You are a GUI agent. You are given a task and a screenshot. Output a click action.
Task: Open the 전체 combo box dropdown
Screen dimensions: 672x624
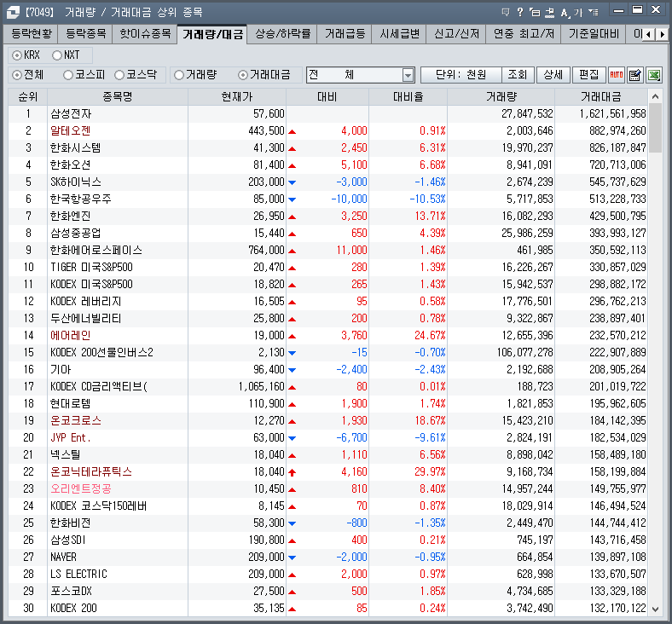pos(408,75)
